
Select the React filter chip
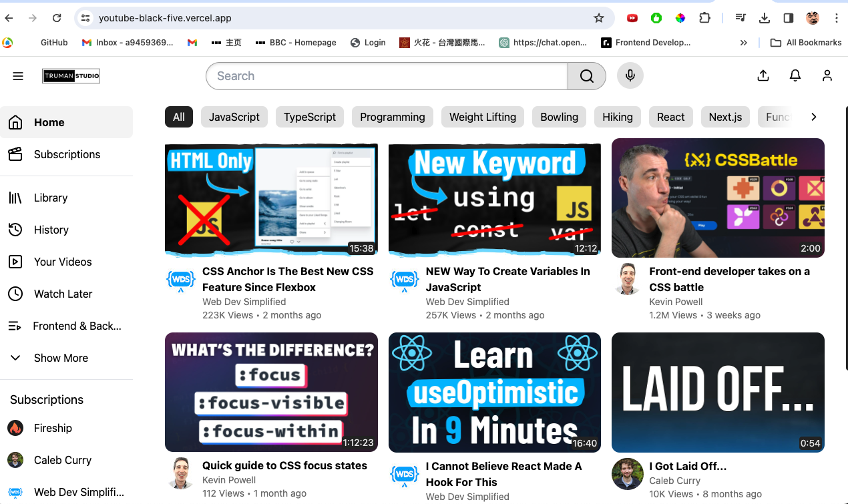point(670,117)
